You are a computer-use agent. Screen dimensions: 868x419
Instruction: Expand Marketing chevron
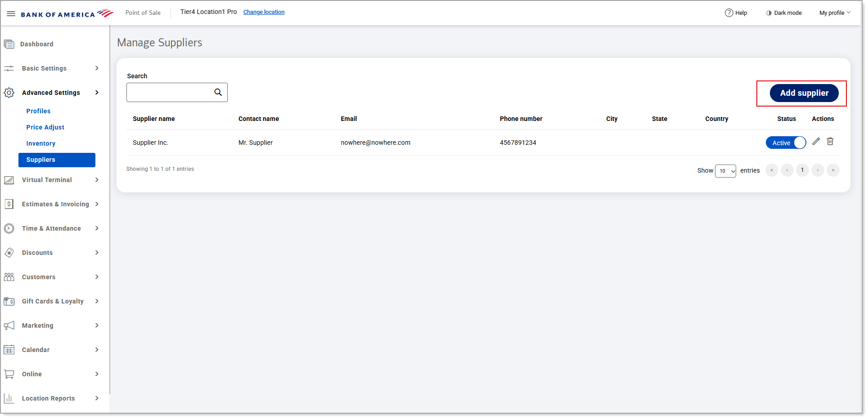pyautogui.click(x=97, y=325)
